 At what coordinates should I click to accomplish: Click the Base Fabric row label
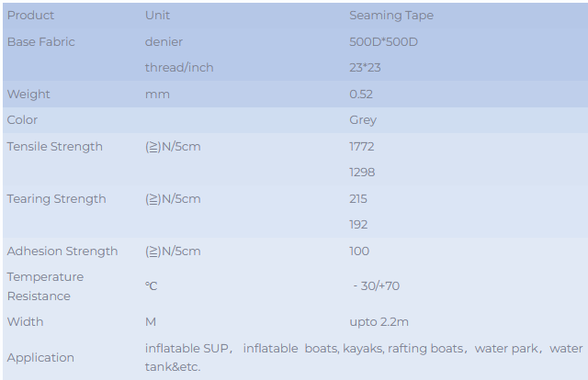(40, 42)
